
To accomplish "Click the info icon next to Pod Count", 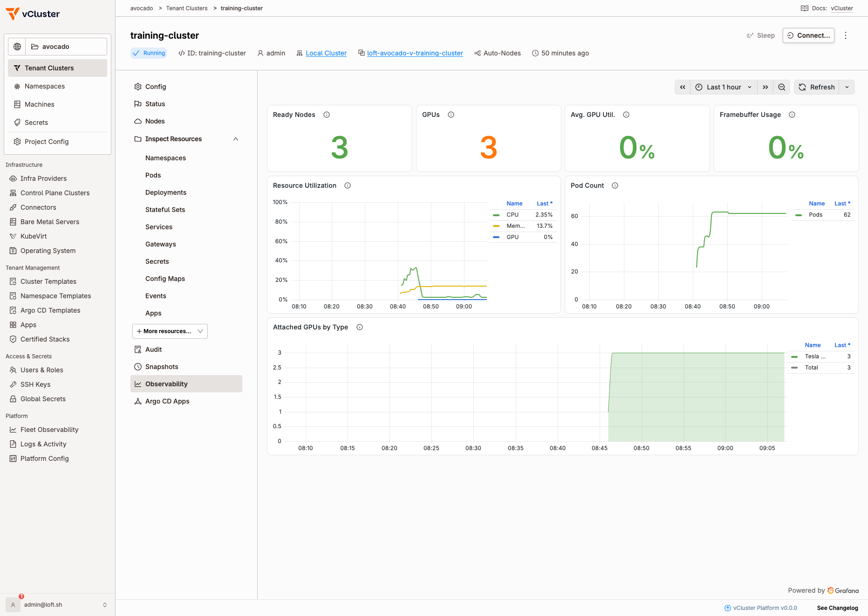I will point(615,185).
